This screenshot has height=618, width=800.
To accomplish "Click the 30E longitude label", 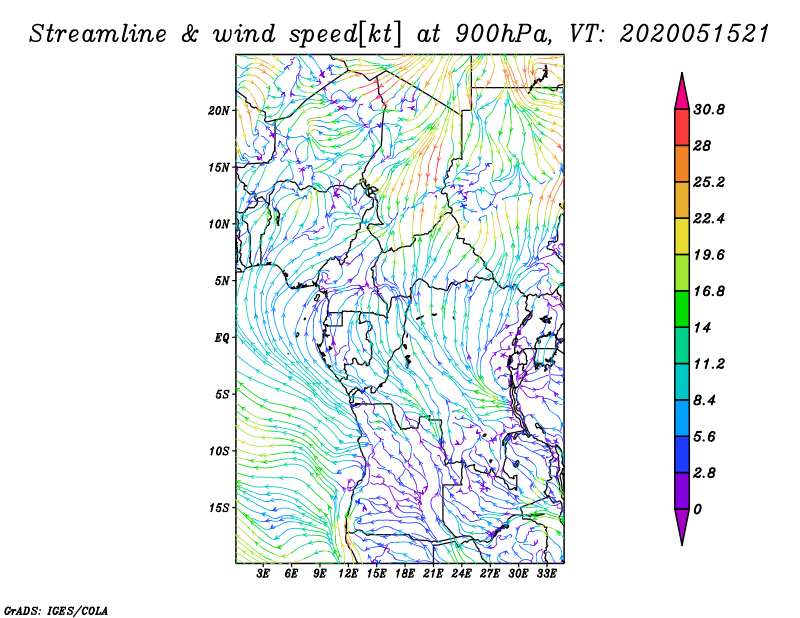I will (518, 574).
